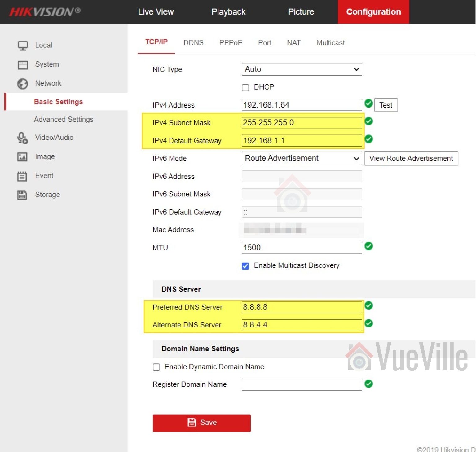Open the NIC Type dropdown
The width and height of the screenshot is (476, 452).
(x=301, y=69)
